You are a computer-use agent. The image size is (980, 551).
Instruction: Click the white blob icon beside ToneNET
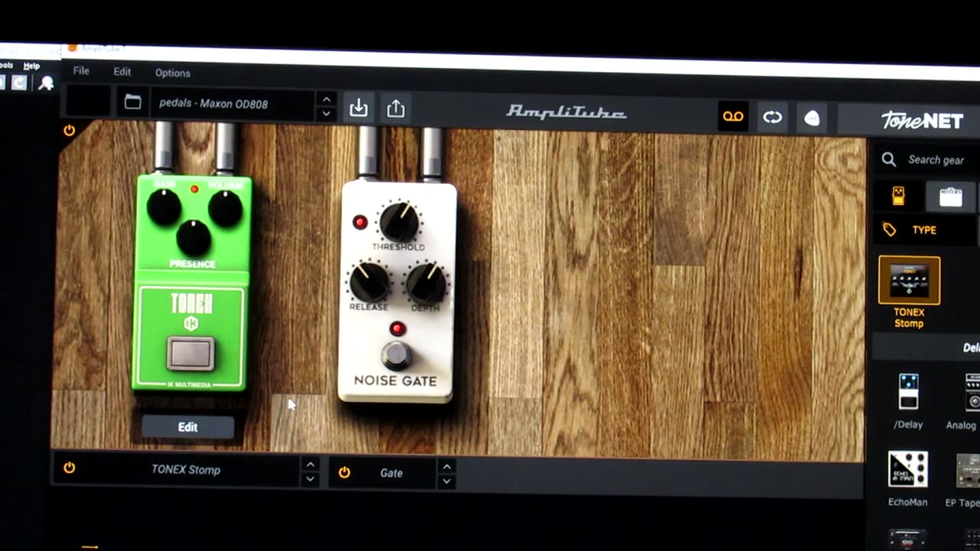[x=812, y=119]
